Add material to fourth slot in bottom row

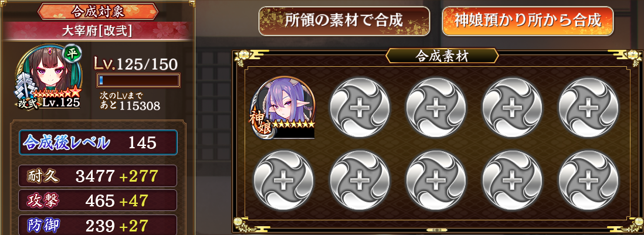pos(512,180)
